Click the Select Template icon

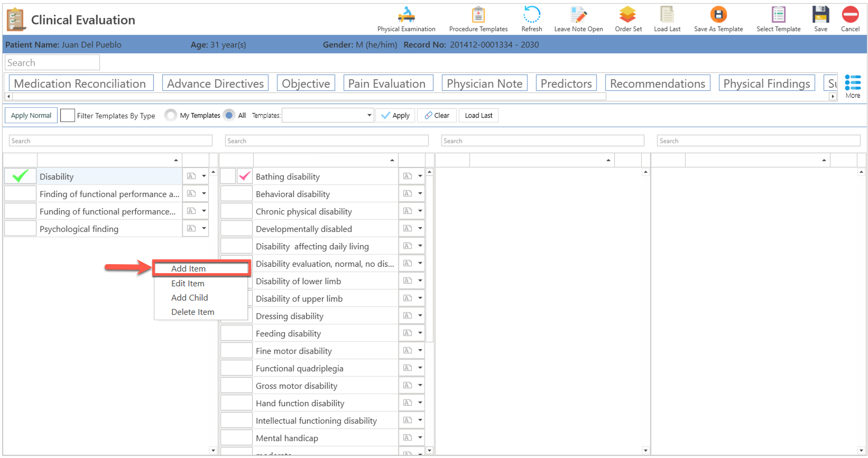pyautogui.click(x=778, y=15)
